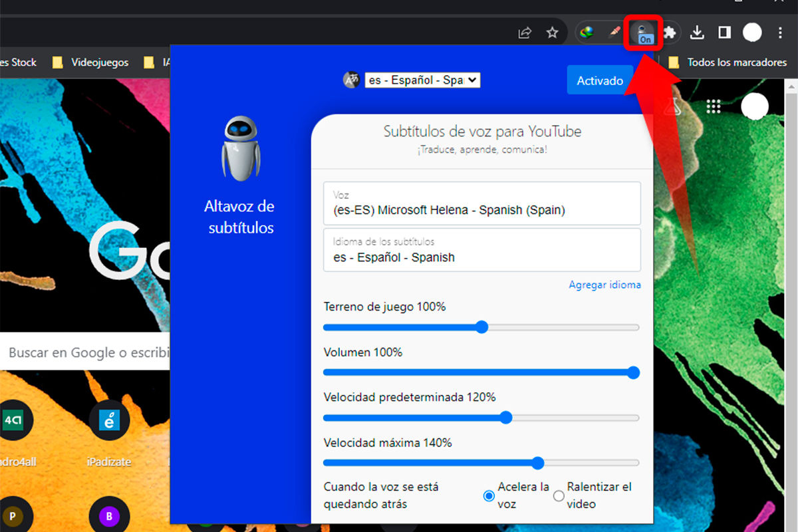Open the es - Español language dropdown
This screenshot has width=798, height=532.
422,80
